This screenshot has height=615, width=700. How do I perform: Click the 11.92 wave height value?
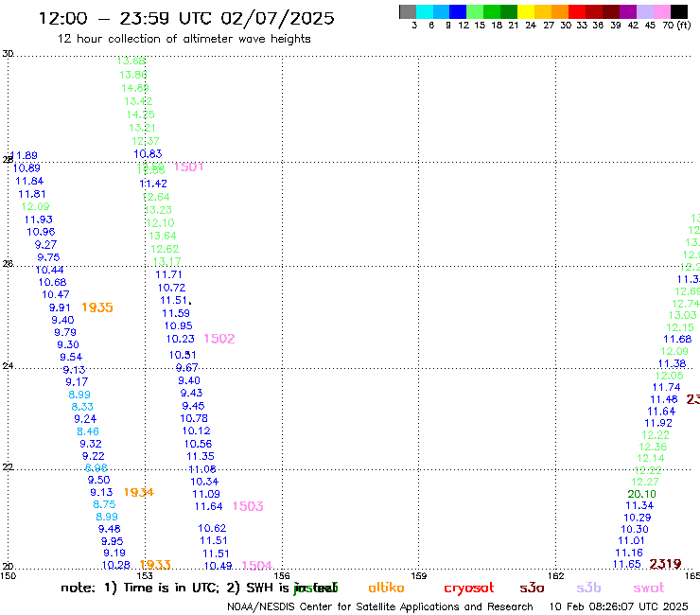[658, 423]
